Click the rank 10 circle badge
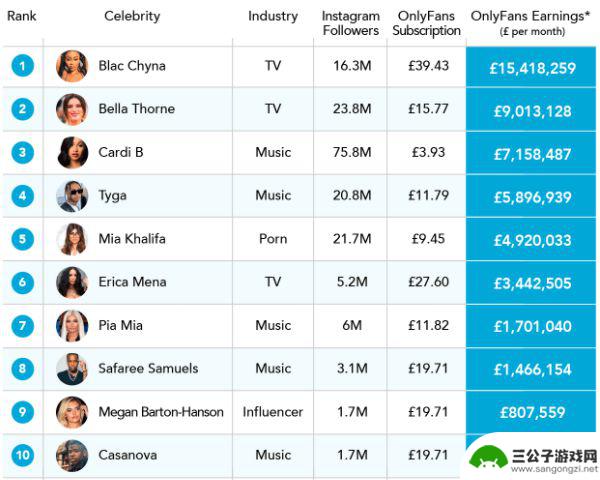This screenshot has height=480, width=600. (23, 455)
